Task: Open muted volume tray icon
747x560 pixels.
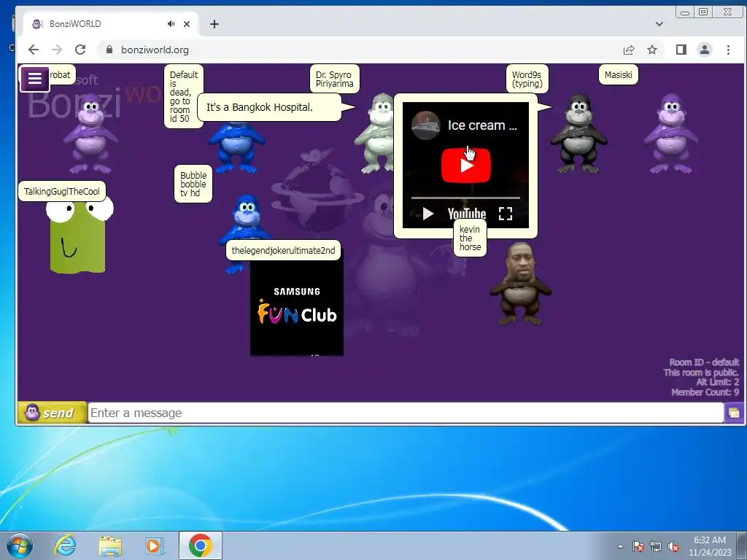Action: coord(673,546)
